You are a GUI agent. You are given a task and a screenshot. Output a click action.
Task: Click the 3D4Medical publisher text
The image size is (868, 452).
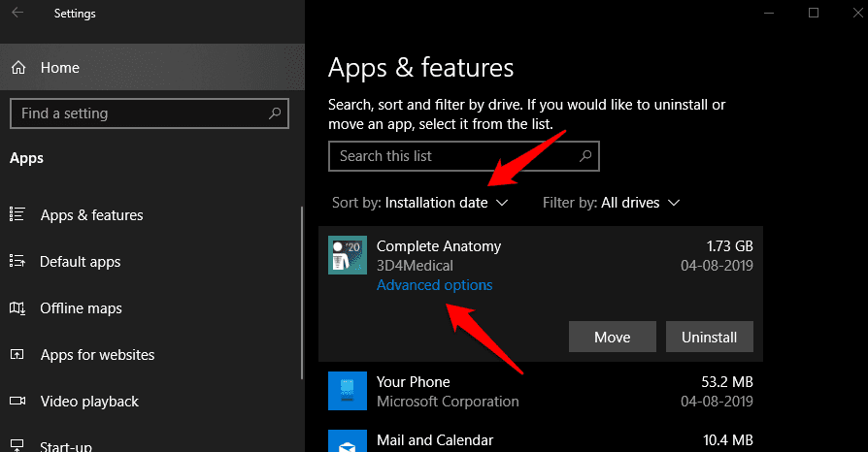click(415, 266)
